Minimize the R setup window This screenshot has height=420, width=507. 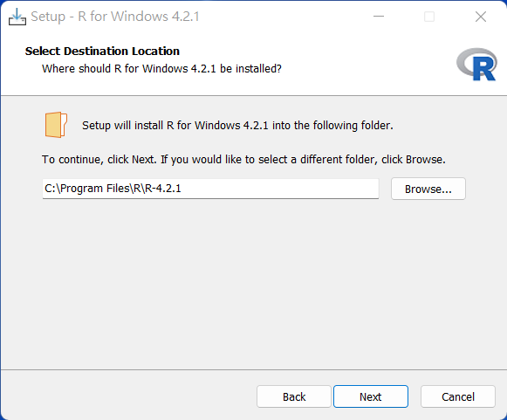point(379,17)
